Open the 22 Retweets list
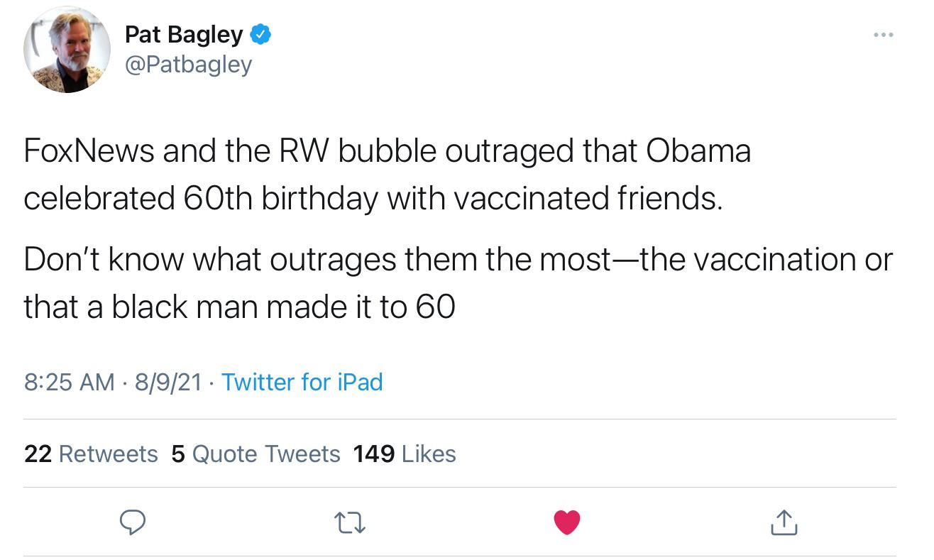 (89, 454)
